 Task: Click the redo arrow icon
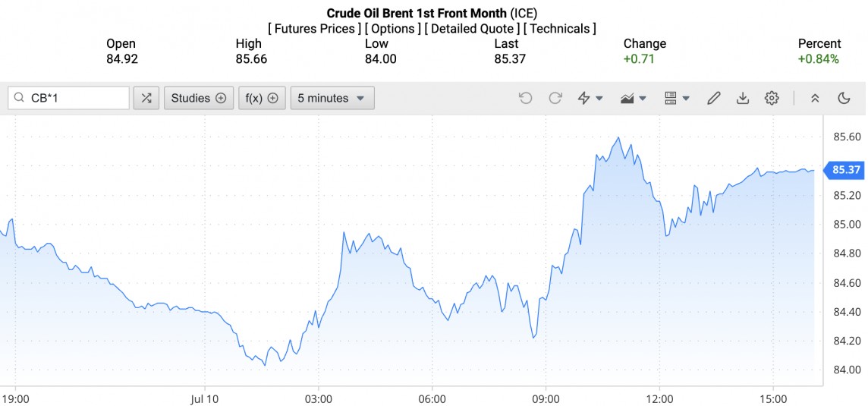pyautogui.click(x=555, y=98)
